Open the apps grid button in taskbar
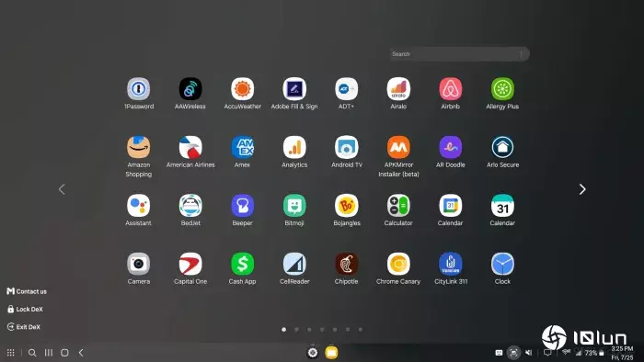 pyautogui.click(x=11, y=353)
